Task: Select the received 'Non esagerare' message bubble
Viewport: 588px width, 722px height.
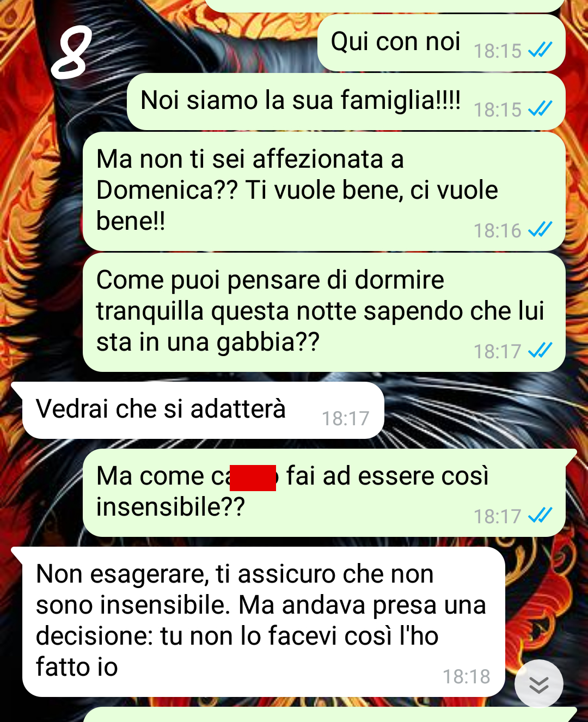Action: pos(264,622)
